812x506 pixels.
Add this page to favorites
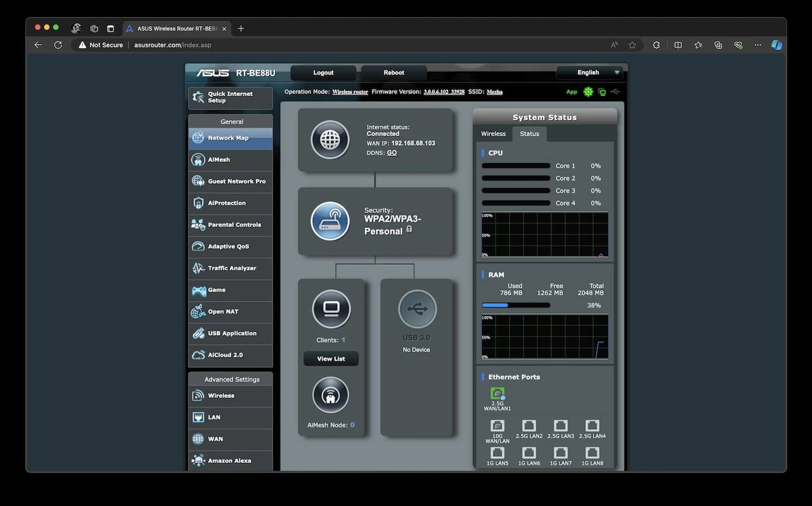[x=632, y=45]
